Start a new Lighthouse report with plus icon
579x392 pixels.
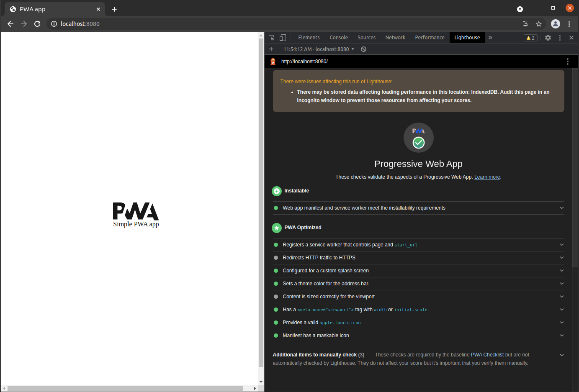[x=271, y=49]
